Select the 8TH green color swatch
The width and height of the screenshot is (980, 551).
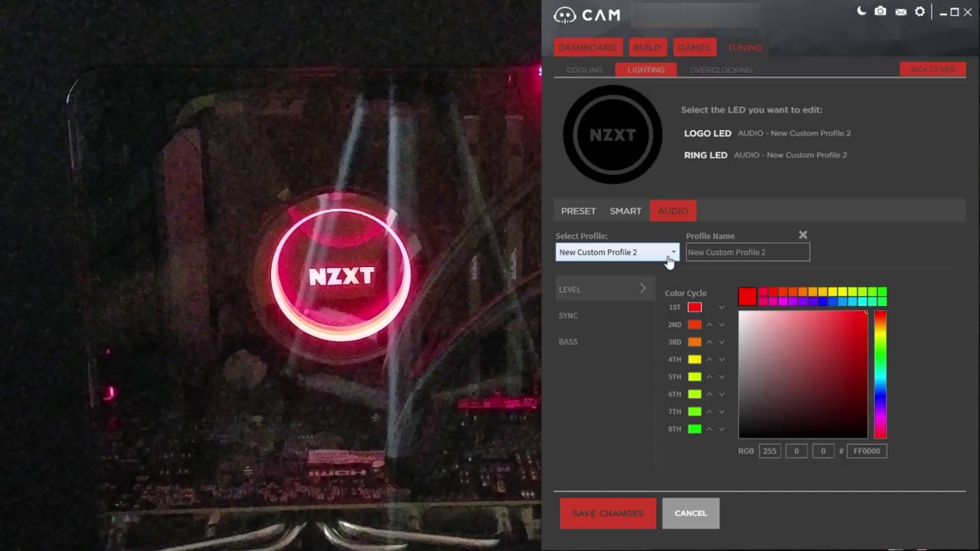[694, 429]
